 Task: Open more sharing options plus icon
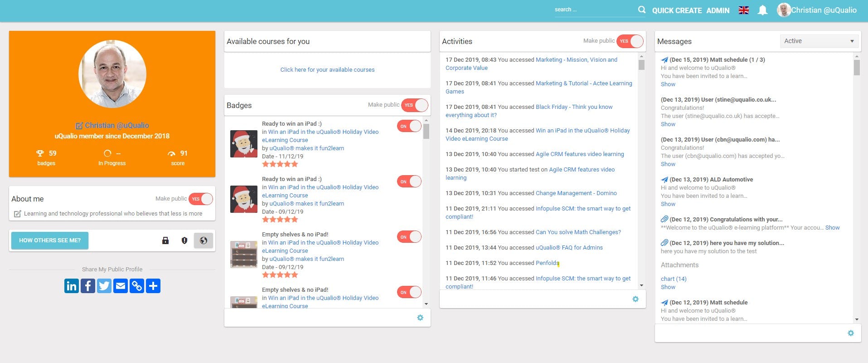153,286
